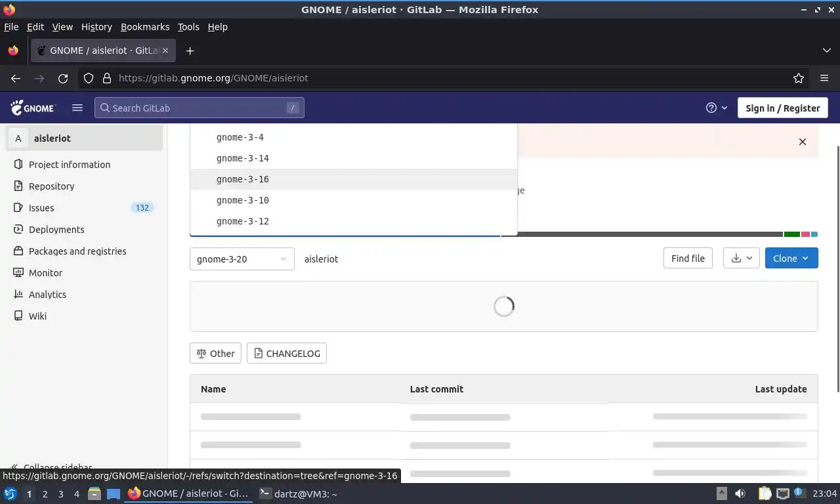Open the File menu
Screen dimensions: 840x504
[x=11, y=27]
